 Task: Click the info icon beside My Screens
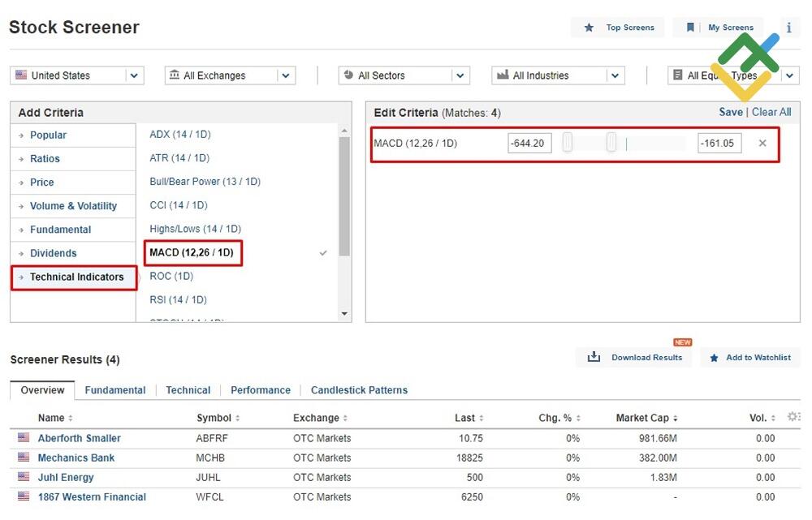[x=788, y=28]
